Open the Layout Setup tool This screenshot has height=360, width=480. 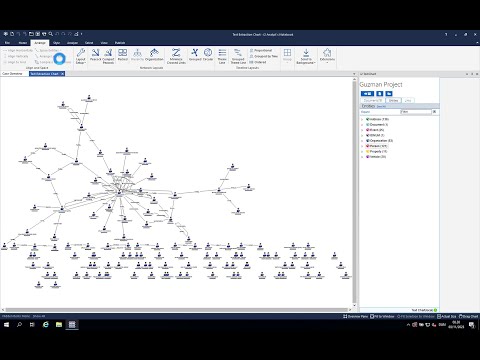(81, 56)
